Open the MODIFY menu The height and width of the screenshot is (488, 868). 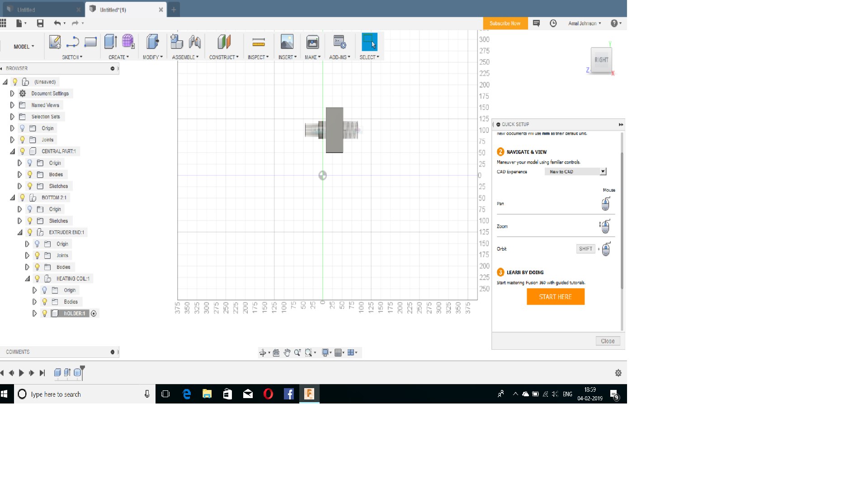pyautogui.click(x=152, y=57)
